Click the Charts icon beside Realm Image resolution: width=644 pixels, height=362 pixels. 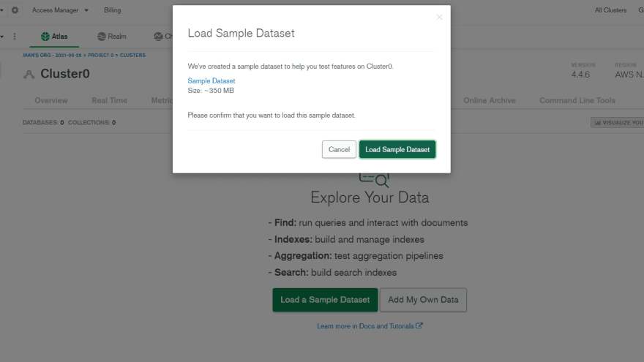pyautogui.click(x=158, y=37)
